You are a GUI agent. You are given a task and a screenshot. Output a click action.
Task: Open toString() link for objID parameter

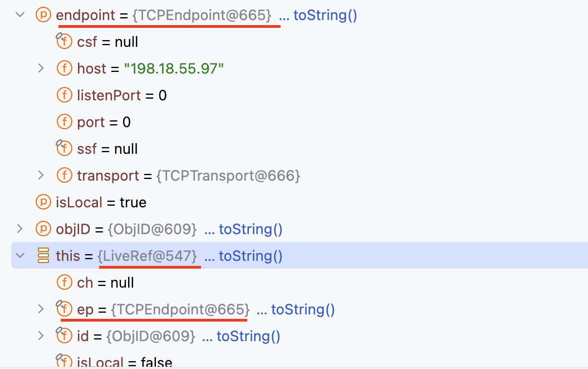(243, 229)
